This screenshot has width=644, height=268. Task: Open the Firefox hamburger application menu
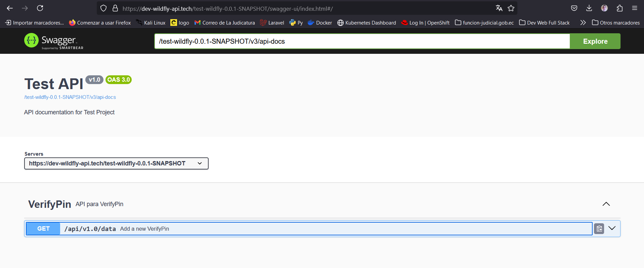634,8
